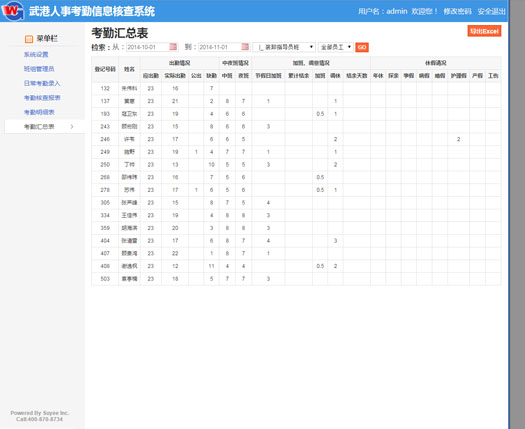Click absence value 11 in row 408
Screen dimensions: 525x429
pos(211,266)
